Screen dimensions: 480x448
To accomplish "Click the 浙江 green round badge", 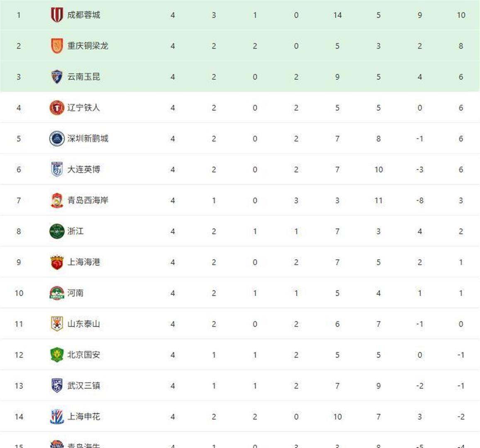I will pos(57,231).
